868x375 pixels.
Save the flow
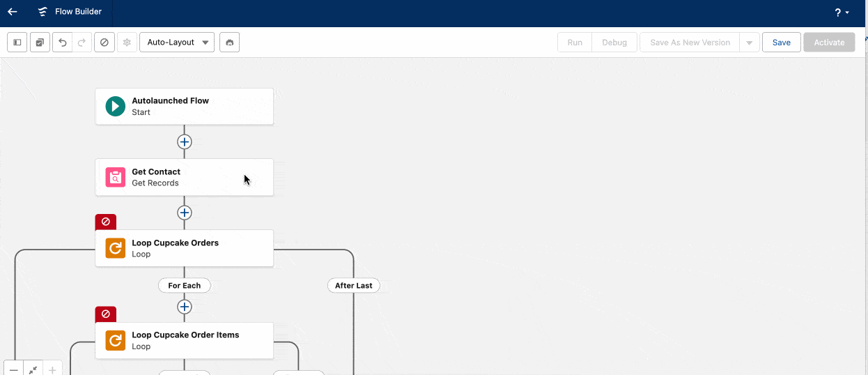(x=782, y=43)
